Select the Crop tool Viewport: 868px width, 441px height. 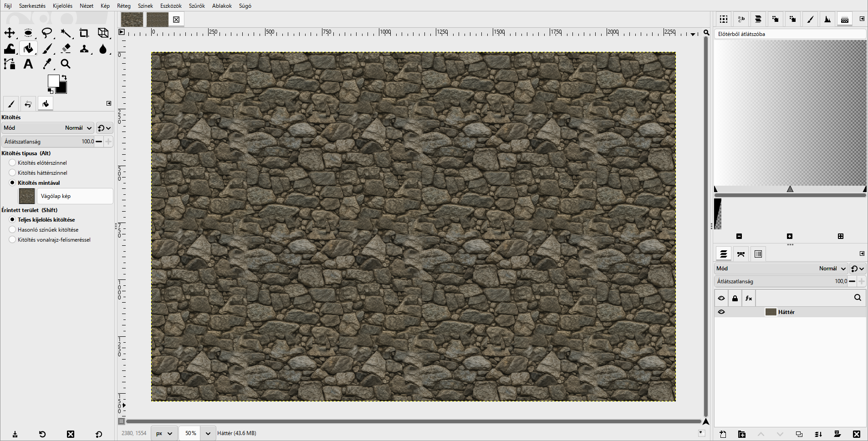84,33
